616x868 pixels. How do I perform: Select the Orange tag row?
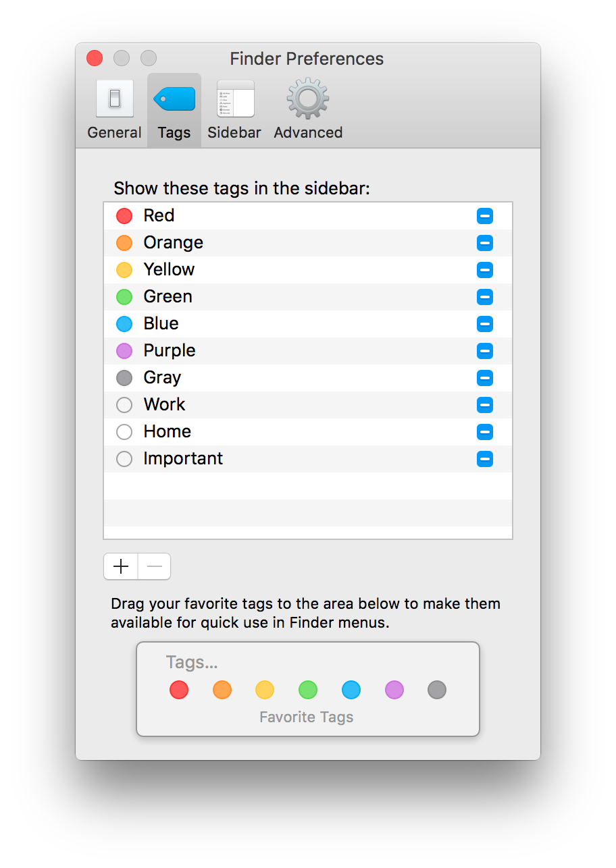coord(270,242)
